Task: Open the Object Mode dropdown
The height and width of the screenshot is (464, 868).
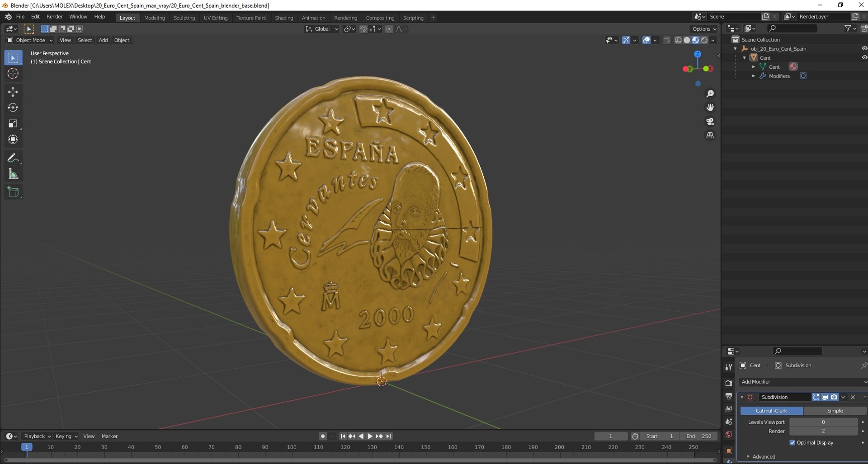Action: (x=30, y=40)
